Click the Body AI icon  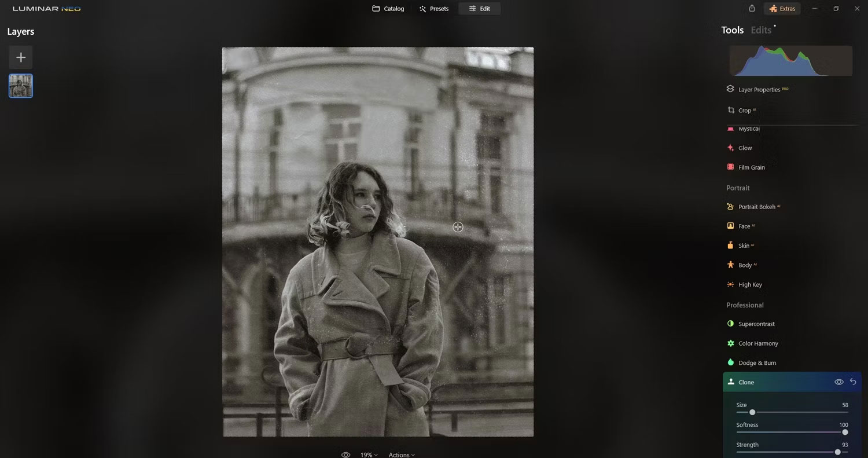pyautogui.click(x=730, y=265)
